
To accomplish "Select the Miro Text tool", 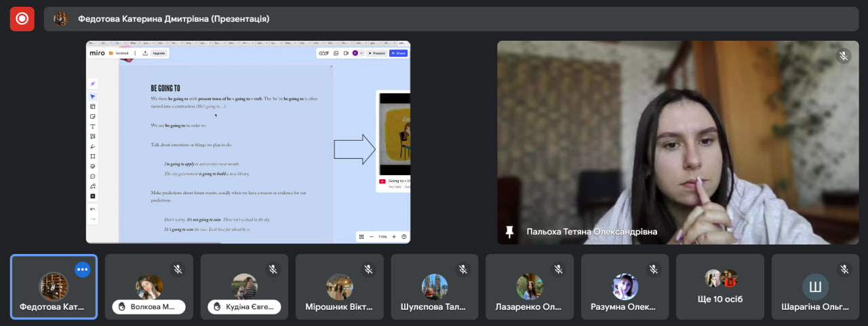I will (93, 126).
